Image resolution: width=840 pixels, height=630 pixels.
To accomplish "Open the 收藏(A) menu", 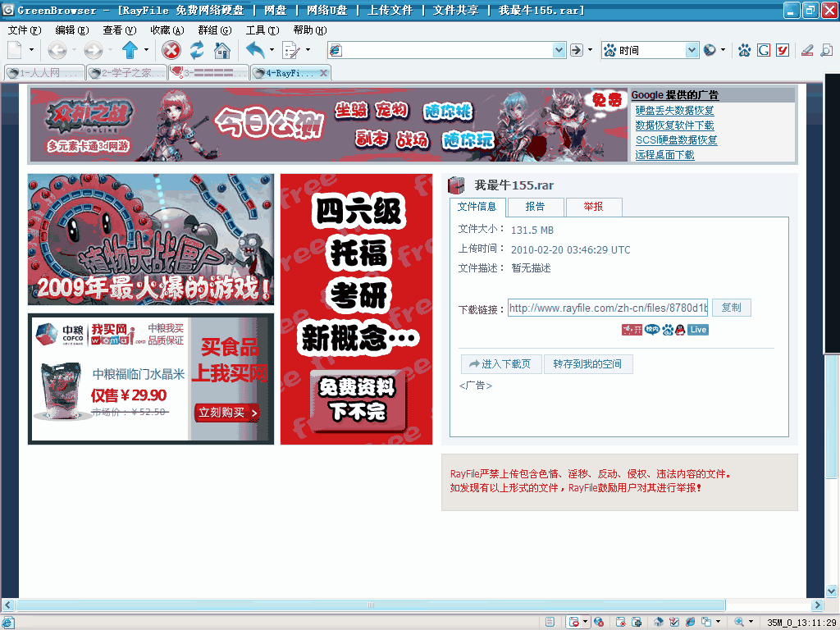I will coord(167,30).
